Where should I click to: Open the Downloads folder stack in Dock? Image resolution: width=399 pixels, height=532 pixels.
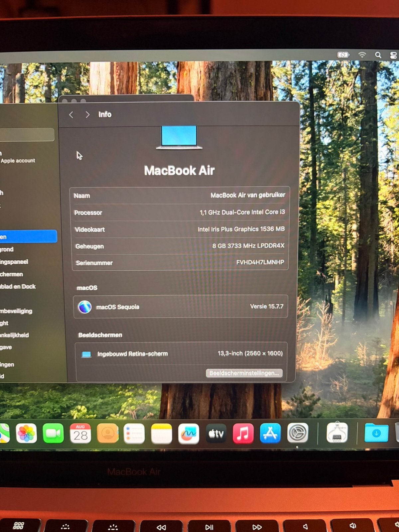pos(376,432)
